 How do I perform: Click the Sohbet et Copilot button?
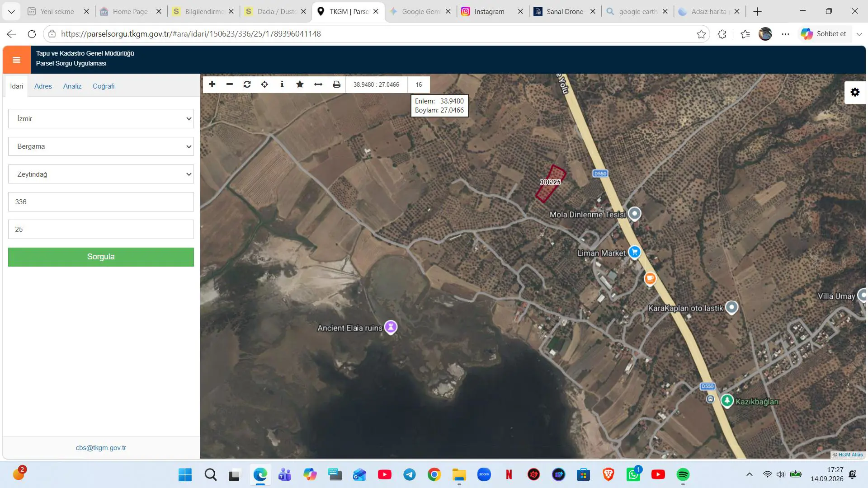pyautogui.click(x=824, y=34)
